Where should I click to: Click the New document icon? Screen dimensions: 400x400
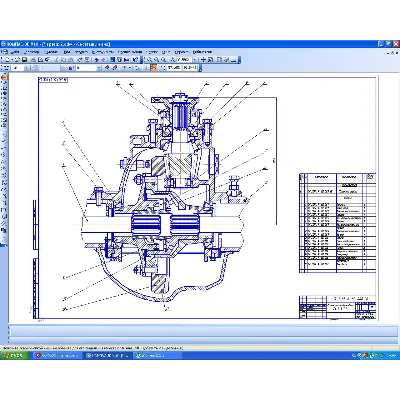(7, 60)
